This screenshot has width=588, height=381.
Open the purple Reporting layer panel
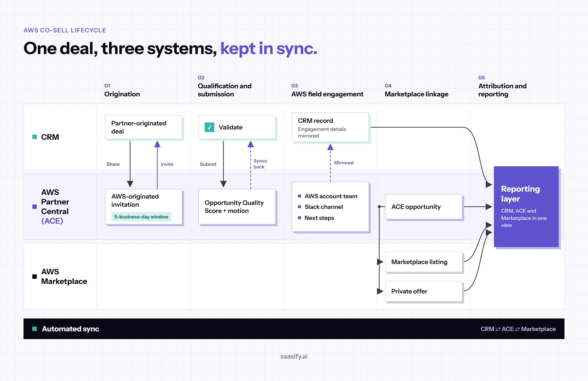(526, 207)
